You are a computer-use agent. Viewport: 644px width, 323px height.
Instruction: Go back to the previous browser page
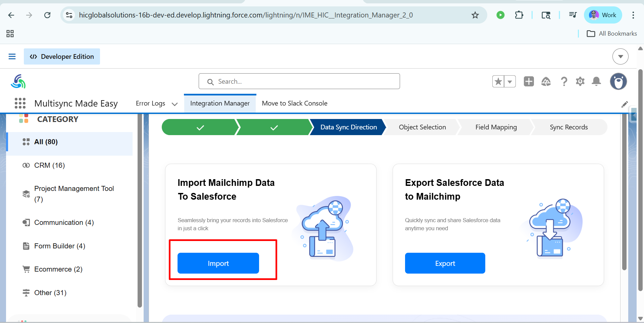[11, 15]
